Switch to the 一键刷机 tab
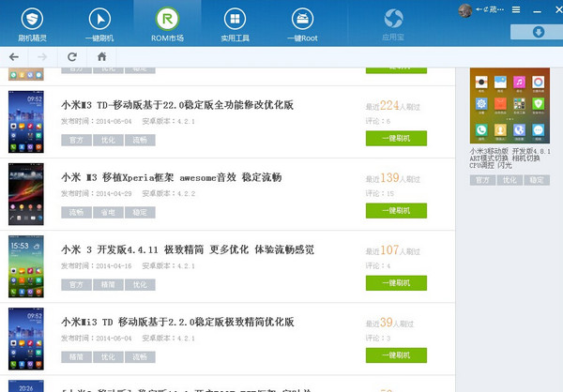 (99, 24)
